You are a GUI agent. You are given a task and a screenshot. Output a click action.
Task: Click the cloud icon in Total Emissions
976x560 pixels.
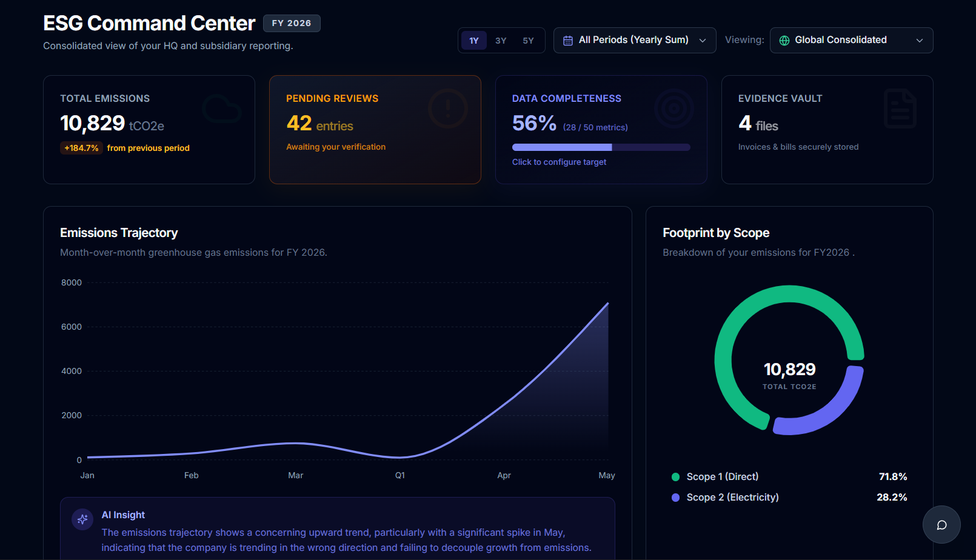pyautogui.click(x=222, y=109)
